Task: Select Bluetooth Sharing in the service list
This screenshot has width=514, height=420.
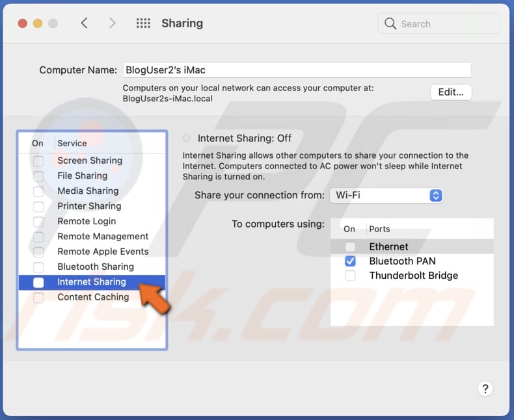Action: [92, 267]
